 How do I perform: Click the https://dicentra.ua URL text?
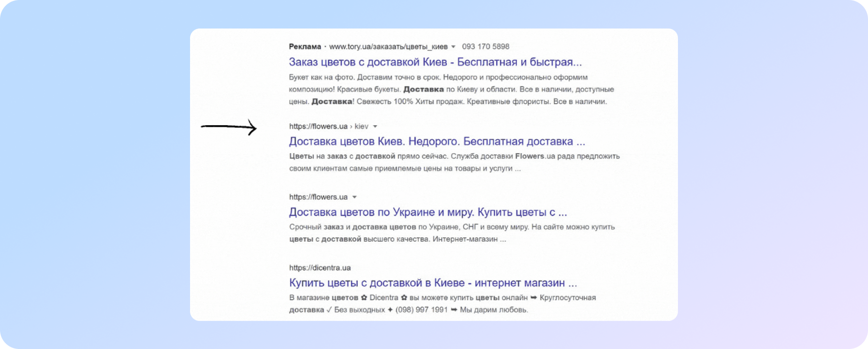coord(320,268)
